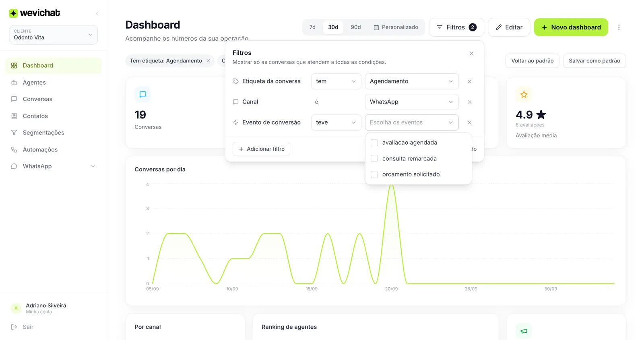
Task: Click the megaphone icon card
Action: click(524, 331)
